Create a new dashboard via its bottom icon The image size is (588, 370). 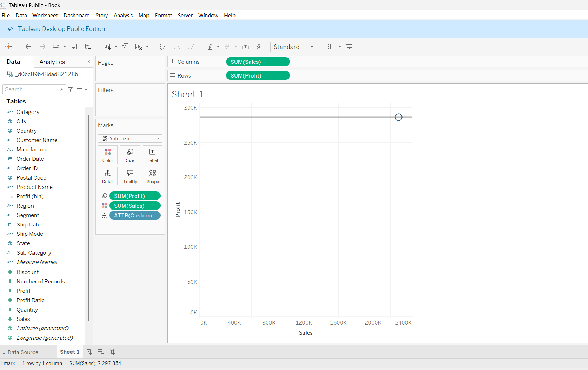point(100,352)
